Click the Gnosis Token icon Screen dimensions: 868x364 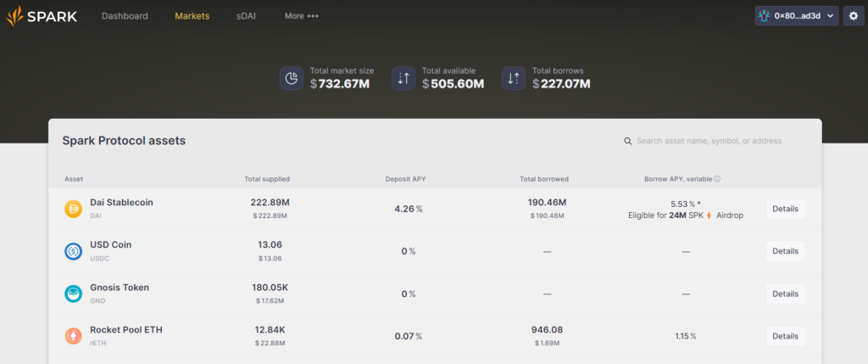[x=73, y=294]
